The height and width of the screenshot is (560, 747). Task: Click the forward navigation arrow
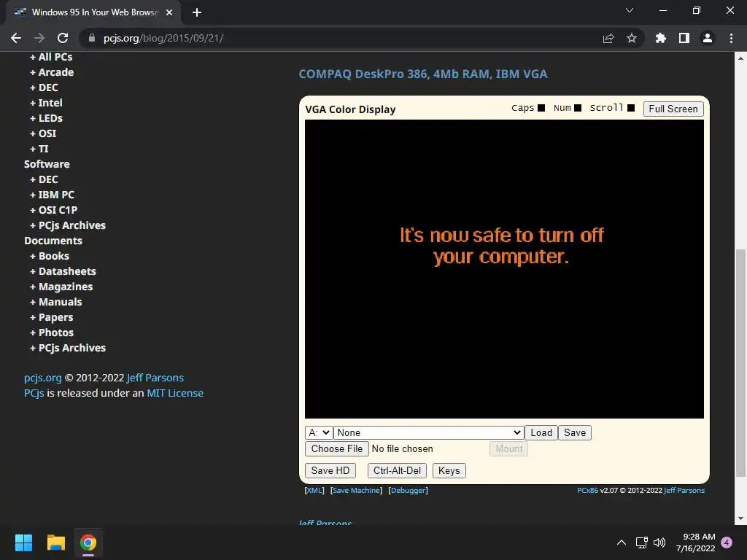pos(39,38)
